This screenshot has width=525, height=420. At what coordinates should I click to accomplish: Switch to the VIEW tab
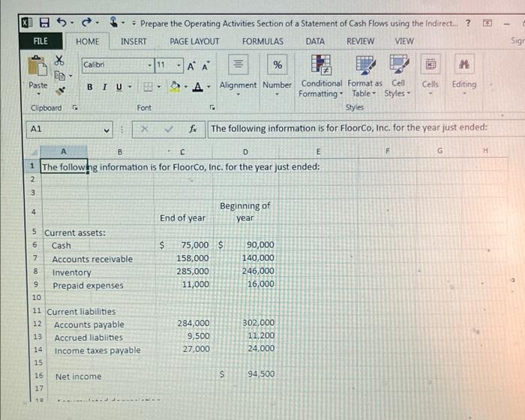(404, 41)
